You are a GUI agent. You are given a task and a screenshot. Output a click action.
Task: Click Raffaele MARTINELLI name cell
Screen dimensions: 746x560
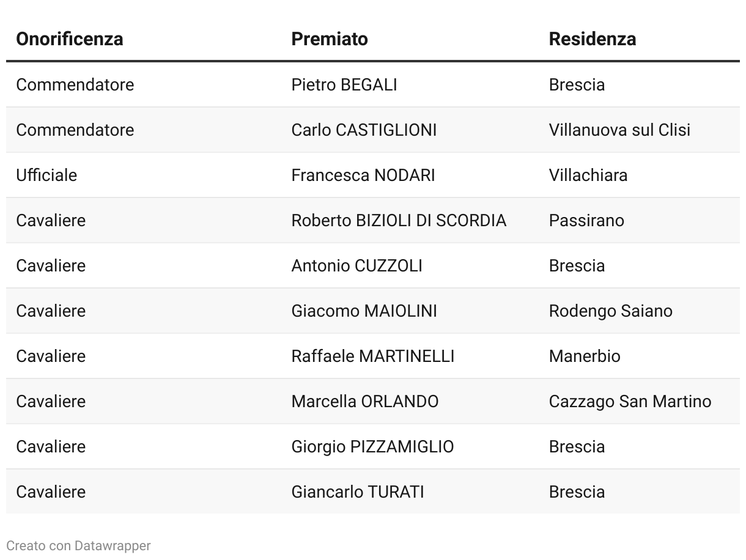[x=373, y=356]
